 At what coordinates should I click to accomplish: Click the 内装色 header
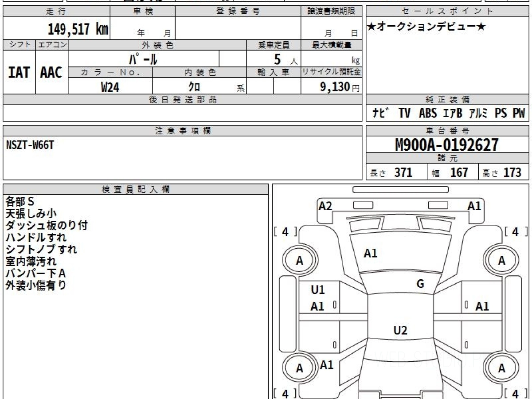pos(199,72)
